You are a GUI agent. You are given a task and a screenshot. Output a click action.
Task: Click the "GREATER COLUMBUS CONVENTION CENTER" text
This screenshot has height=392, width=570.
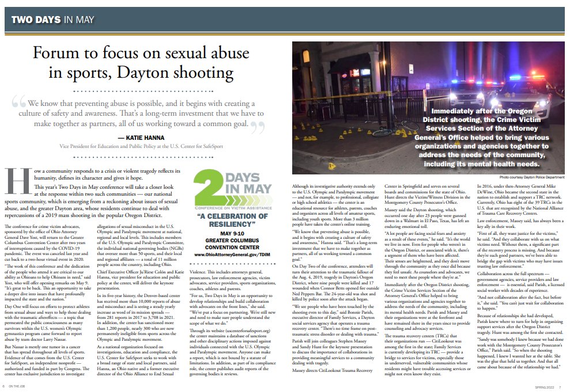point(232,244)
